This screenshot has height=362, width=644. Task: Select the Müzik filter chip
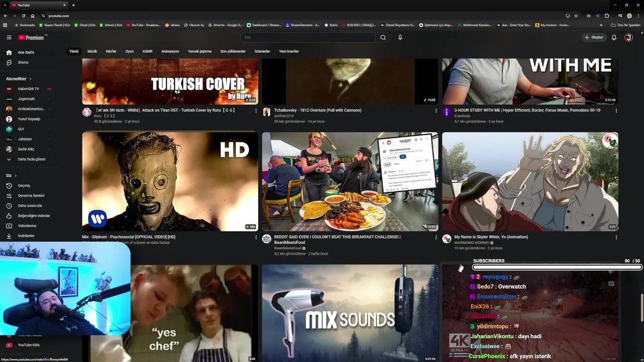[x=92, y=51]
